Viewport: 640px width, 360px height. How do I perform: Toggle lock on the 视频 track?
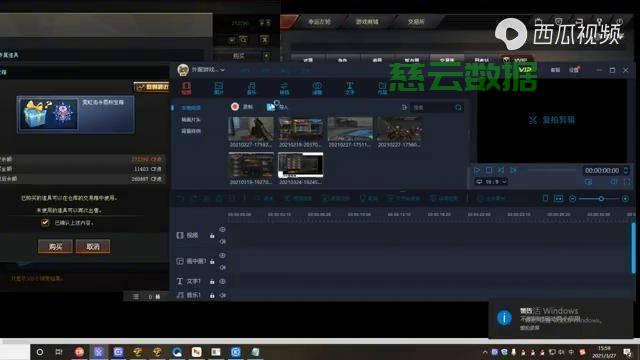point(212,236)
